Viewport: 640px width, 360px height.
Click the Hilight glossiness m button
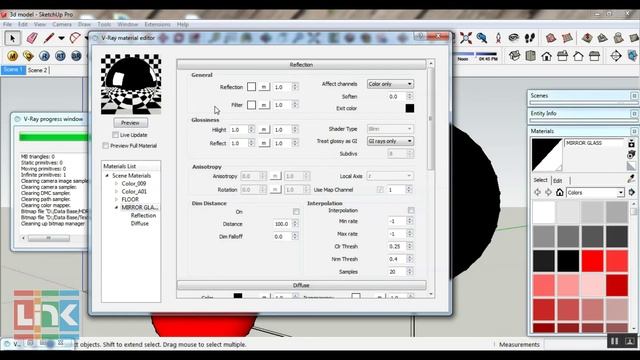tap(264, 129)
